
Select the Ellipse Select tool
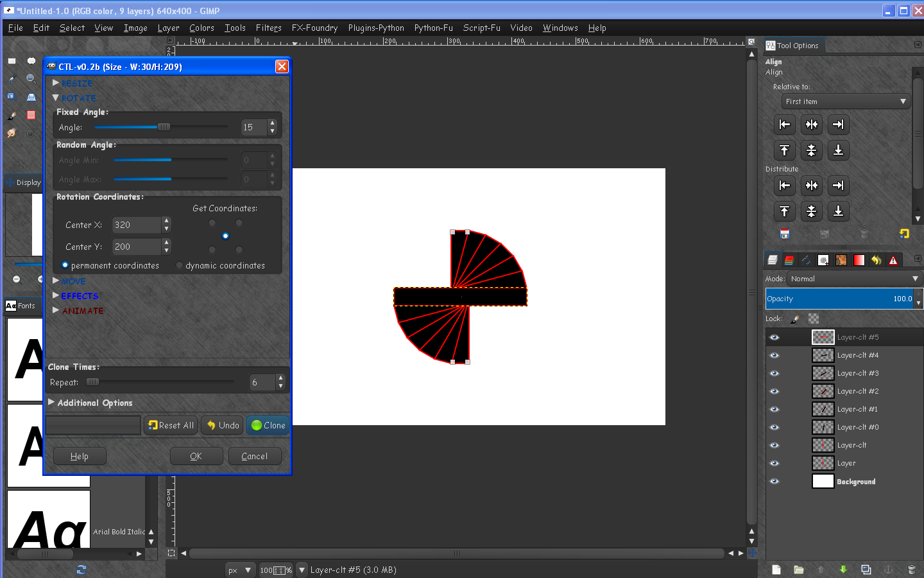pyautogui.click(x=31, y=61)
